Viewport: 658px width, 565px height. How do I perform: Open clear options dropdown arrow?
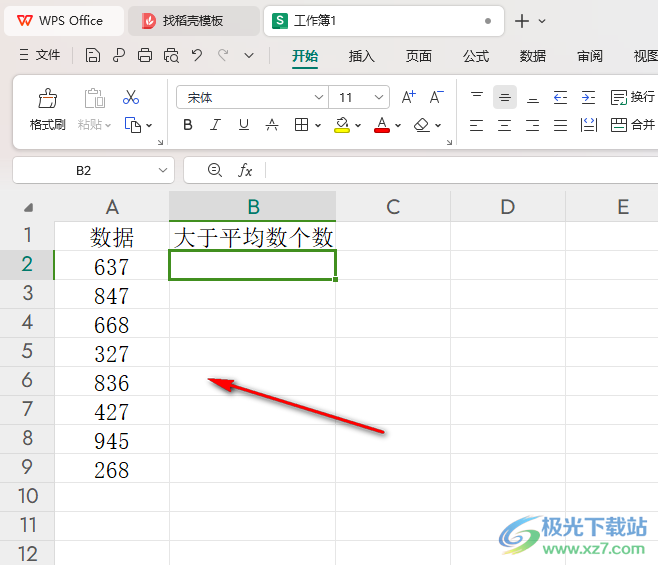pyautogui.click(x=438, y=125)
